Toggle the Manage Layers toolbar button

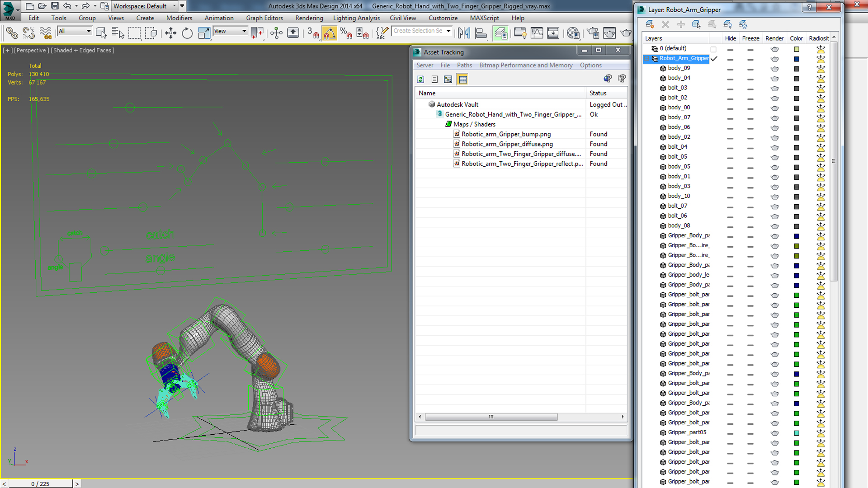point(500,33)
